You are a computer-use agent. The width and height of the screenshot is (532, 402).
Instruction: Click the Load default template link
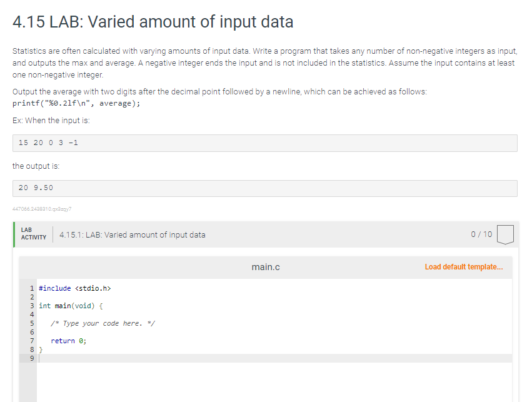463,267
